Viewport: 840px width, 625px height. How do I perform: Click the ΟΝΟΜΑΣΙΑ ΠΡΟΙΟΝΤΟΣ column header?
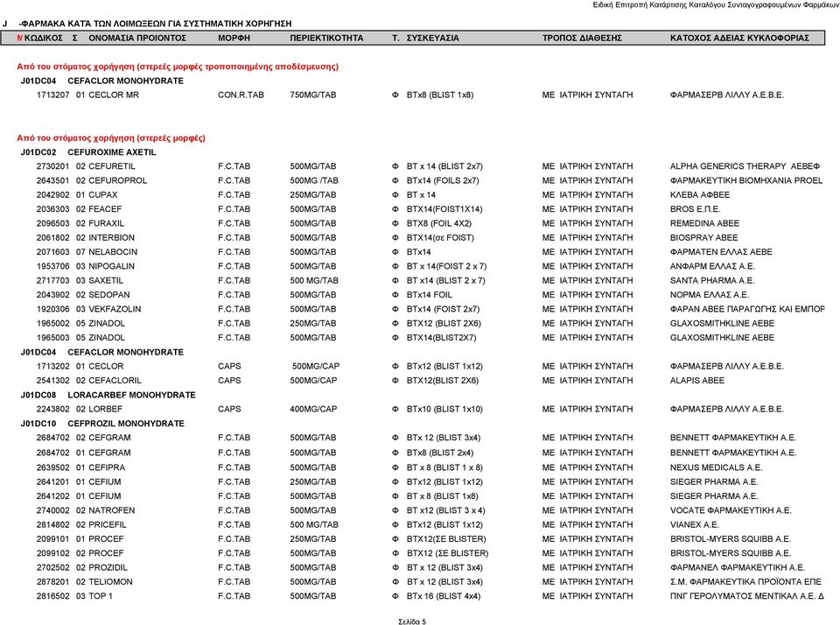[137, 38]
